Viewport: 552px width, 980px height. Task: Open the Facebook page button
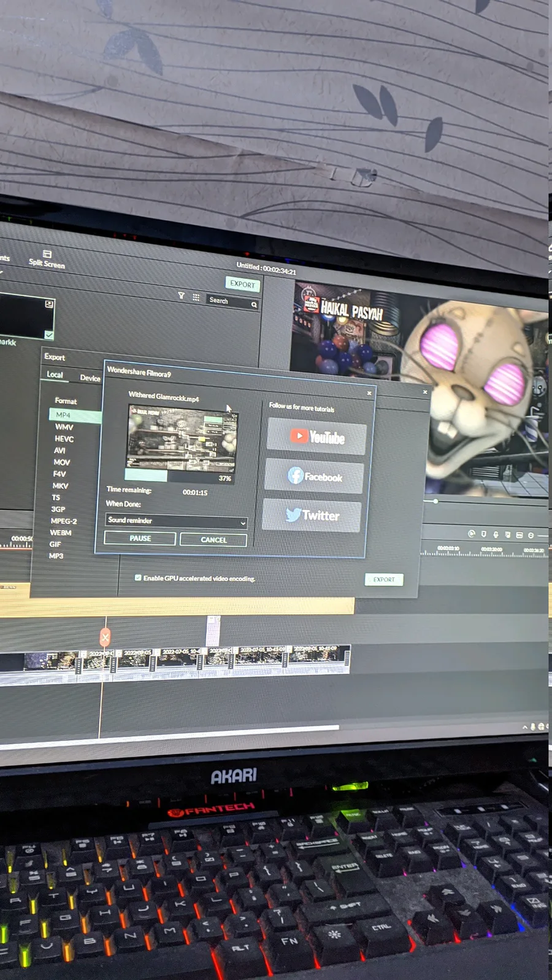point(314,476)
